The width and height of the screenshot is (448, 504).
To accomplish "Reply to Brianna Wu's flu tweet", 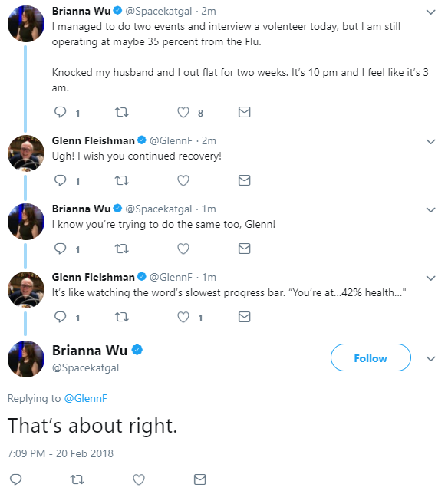I will point(60,112).
